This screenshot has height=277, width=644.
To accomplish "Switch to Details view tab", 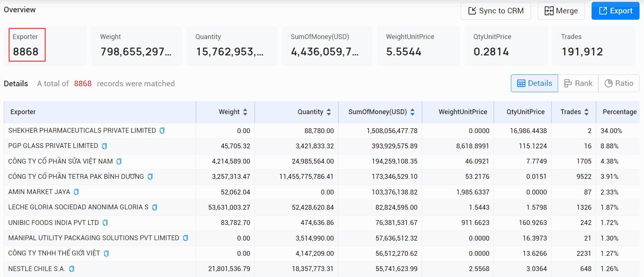I will 534,83.
